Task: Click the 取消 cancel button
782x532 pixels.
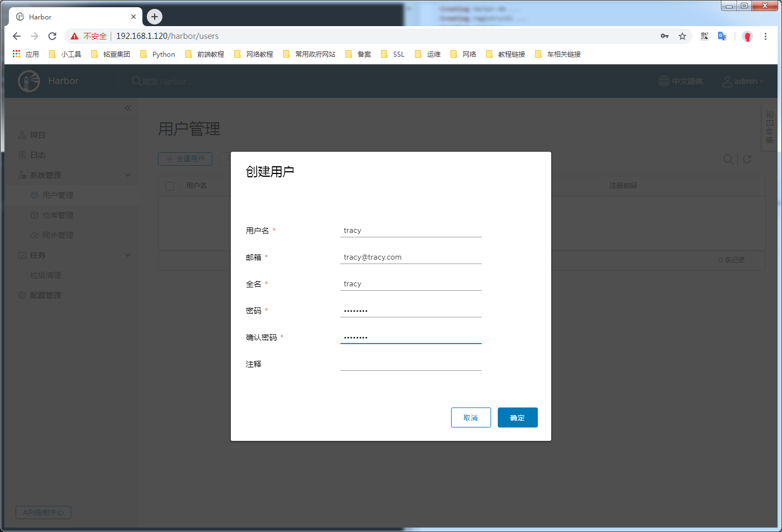Action: click(471, 417)
